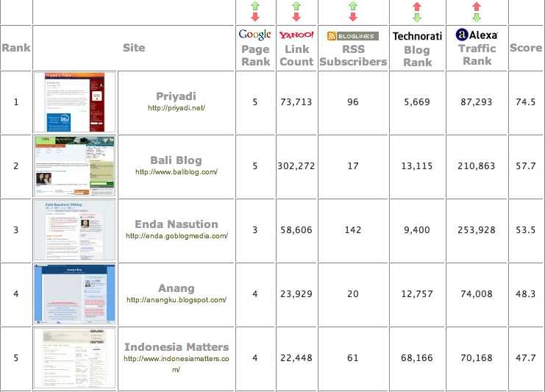Open the Enda Nasution site link

coord(177,224)
